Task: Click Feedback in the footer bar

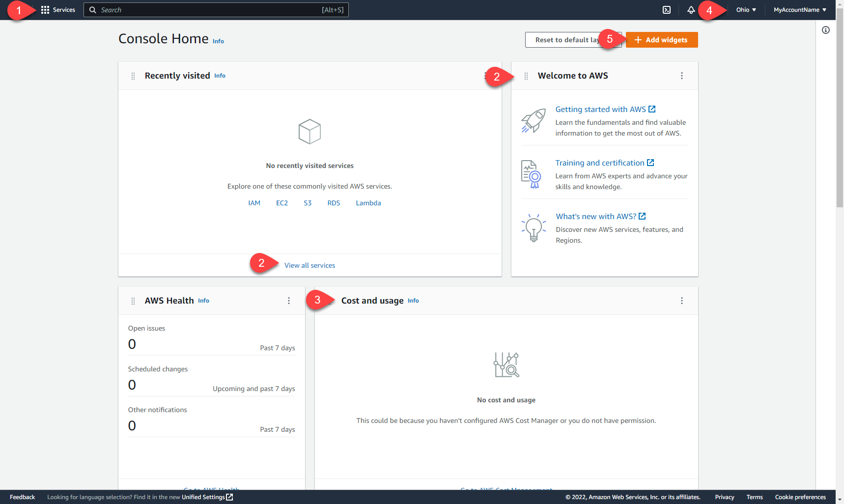Action: tap(22, 497)
